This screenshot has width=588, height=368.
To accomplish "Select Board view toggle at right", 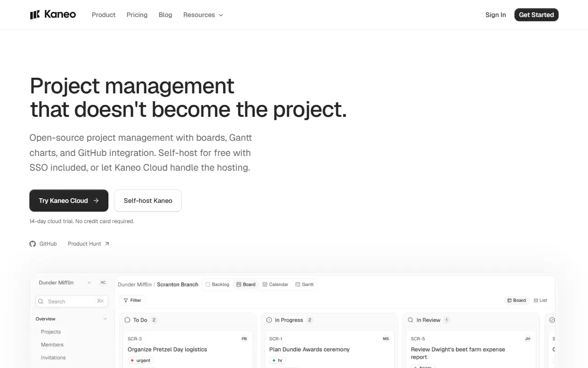I will (x=517, y=300).
